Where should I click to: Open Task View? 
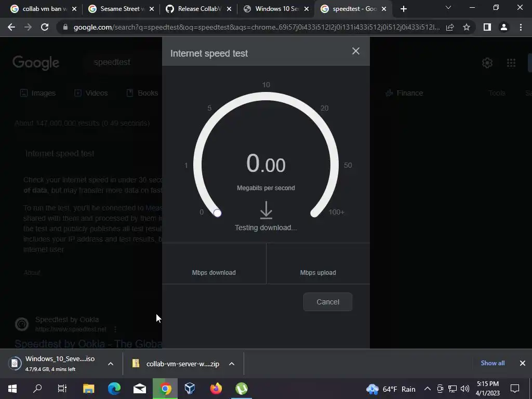[x=62, y=389]
